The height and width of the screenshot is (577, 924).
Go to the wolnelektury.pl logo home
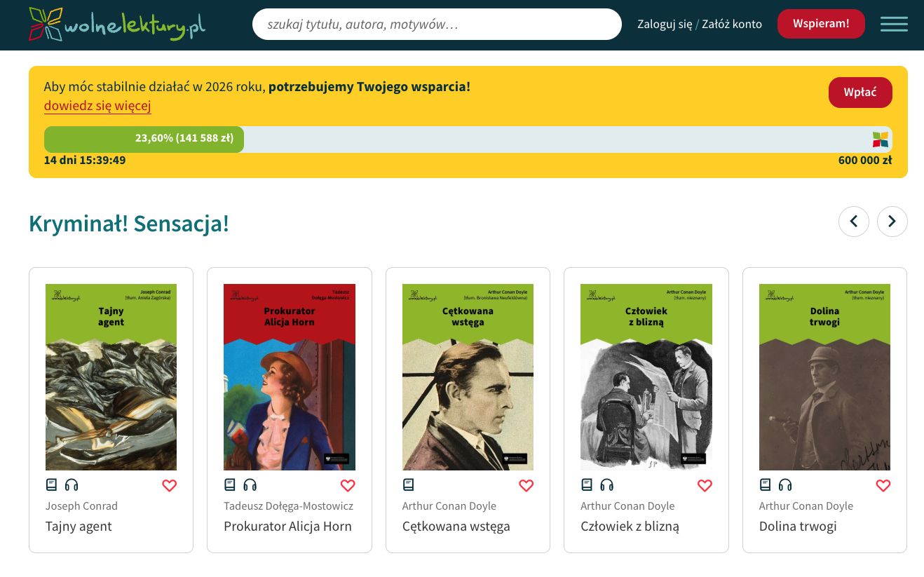[x=117, y=24]
